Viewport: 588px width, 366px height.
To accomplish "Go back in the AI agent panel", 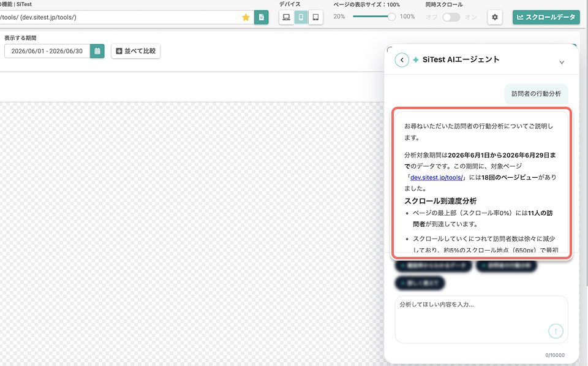I will (402, 60).
